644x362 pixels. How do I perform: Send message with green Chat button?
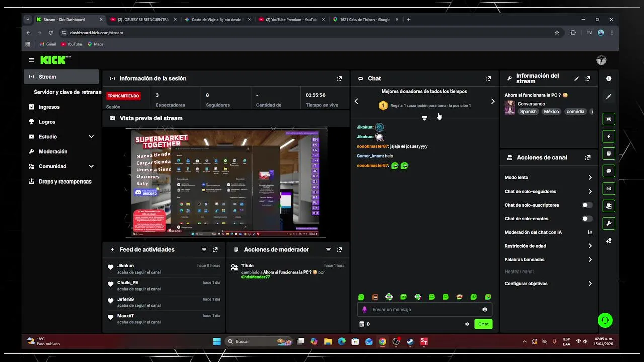(484, 324)
